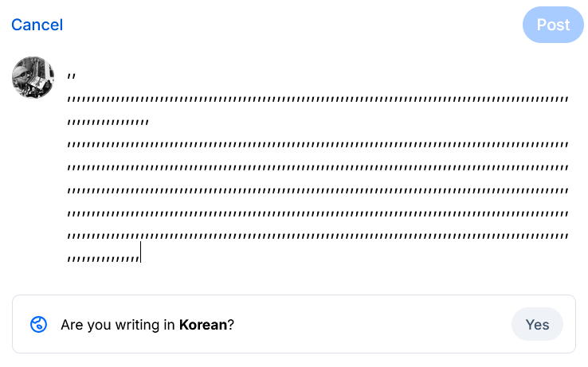Confirm writing in Korean with Yes
This screenshot has width=588, height=367.
point(537,324)
